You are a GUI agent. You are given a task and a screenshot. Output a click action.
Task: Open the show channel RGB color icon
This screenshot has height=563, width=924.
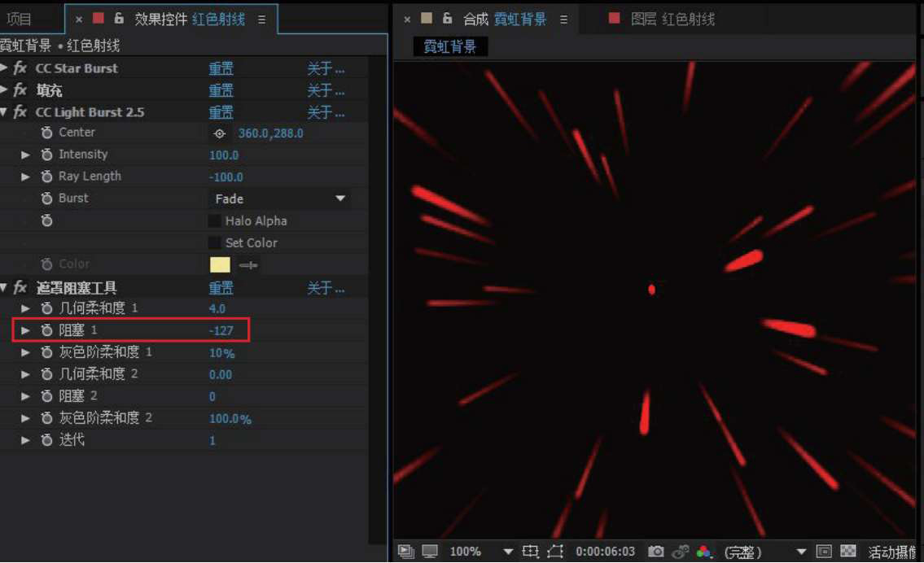coord(703,552)
